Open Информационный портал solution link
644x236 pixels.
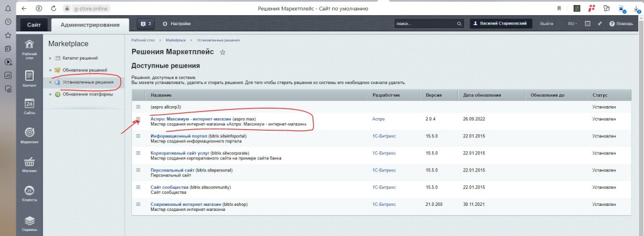point(179,136)
